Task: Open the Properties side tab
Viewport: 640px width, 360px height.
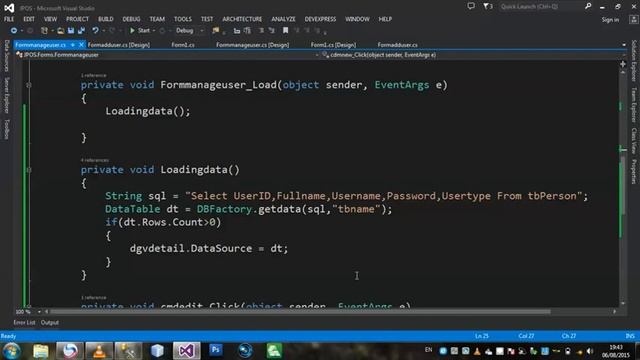Action: 633,172
